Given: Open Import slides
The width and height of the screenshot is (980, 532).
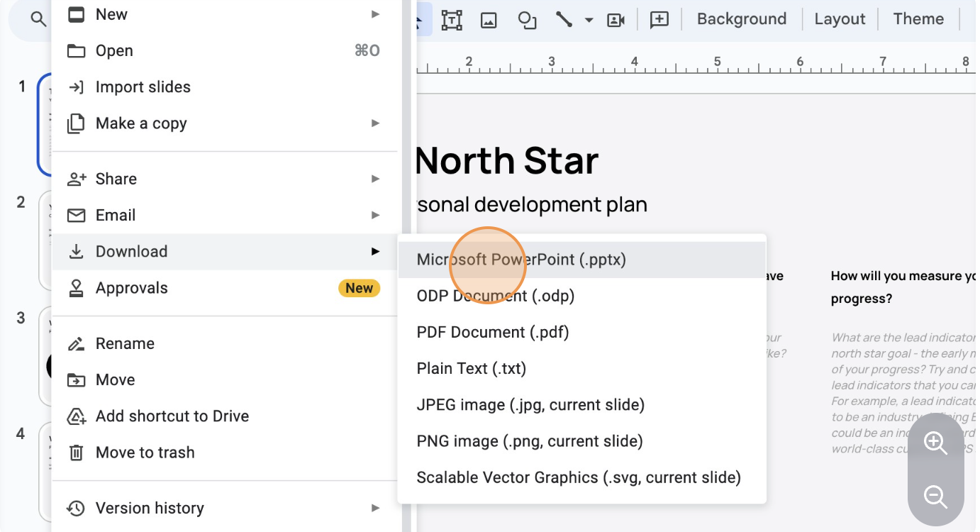Looking at the screenshot, I should (x=143, y=87).
